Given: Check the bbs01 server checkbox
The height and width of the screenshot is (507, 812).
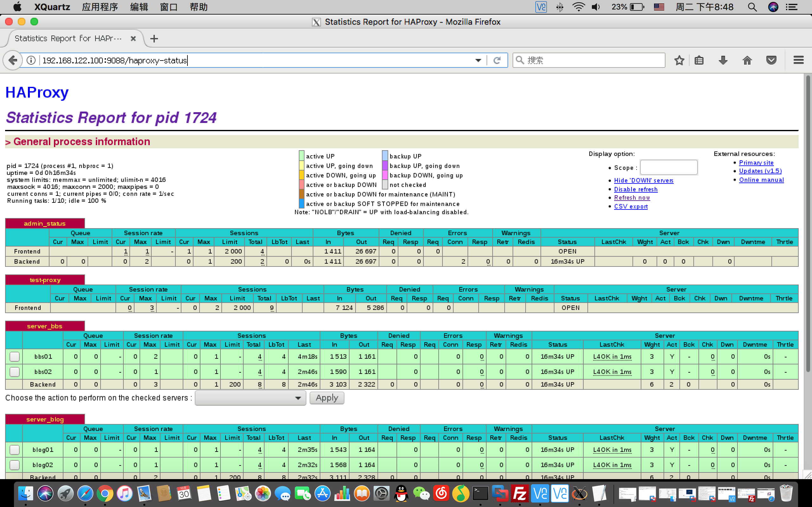Looking at the screenshot, I should tap(14, 356).
